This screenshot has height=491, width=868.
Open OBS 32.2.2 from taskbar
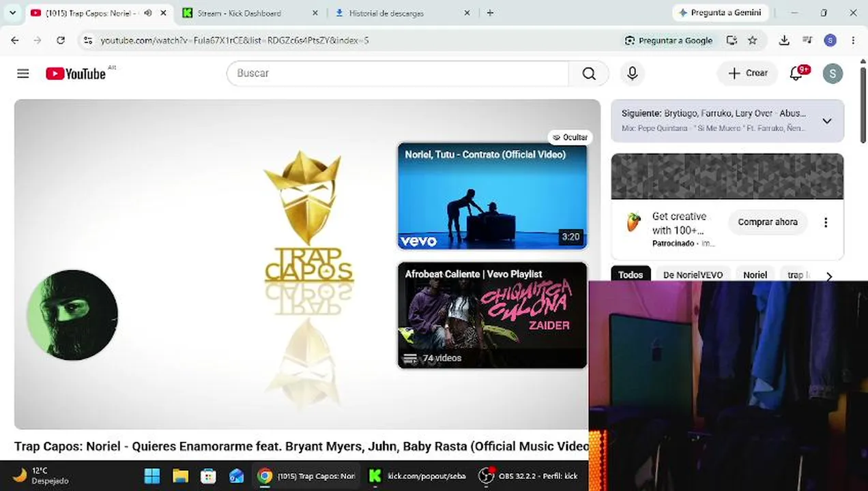(528, 476)
